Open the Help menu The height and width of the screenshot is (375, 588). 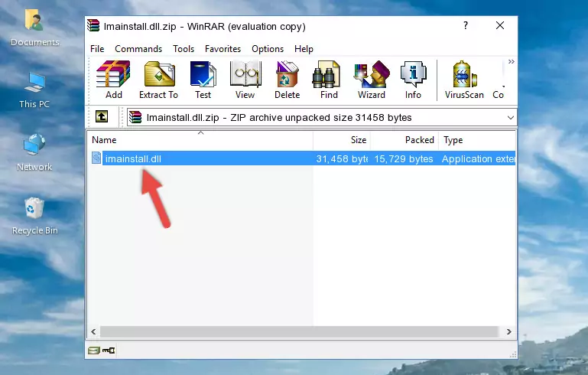coord(304,49)
